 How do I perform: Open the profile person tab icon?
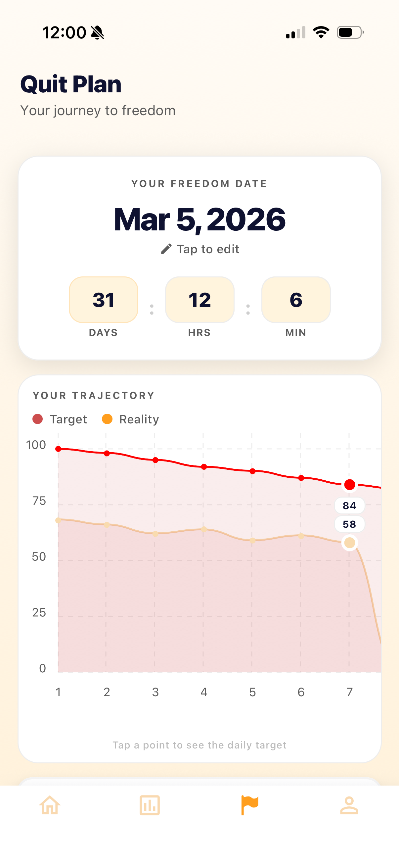(x=349, y=805)
